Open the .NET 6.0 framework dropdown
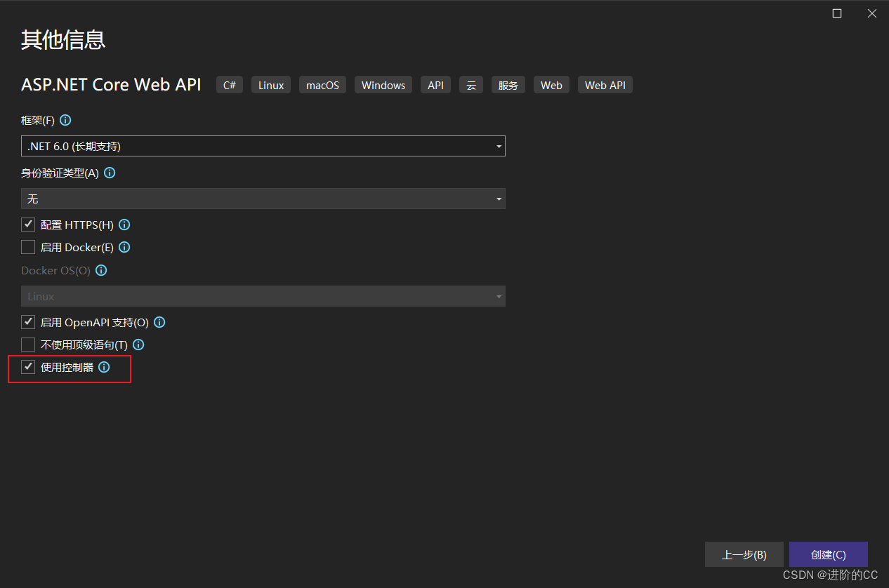Image resolution: width=889 pixels, height=588 pixels. [x=263, y=146]
